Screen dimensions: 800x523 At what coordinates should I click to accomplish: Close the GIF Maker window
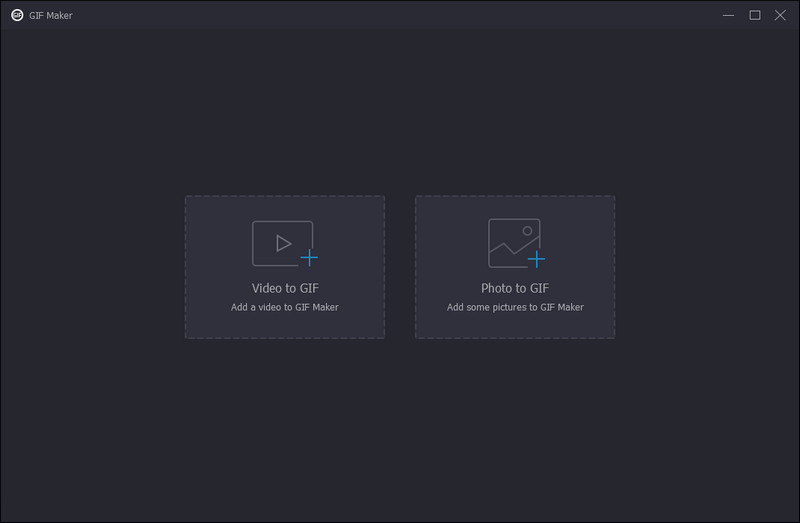780,15
